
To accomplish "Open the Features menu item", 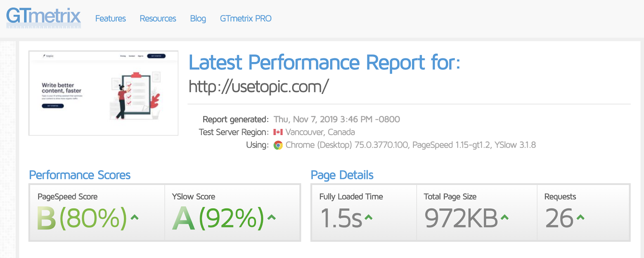I will (x=110, y=19).
